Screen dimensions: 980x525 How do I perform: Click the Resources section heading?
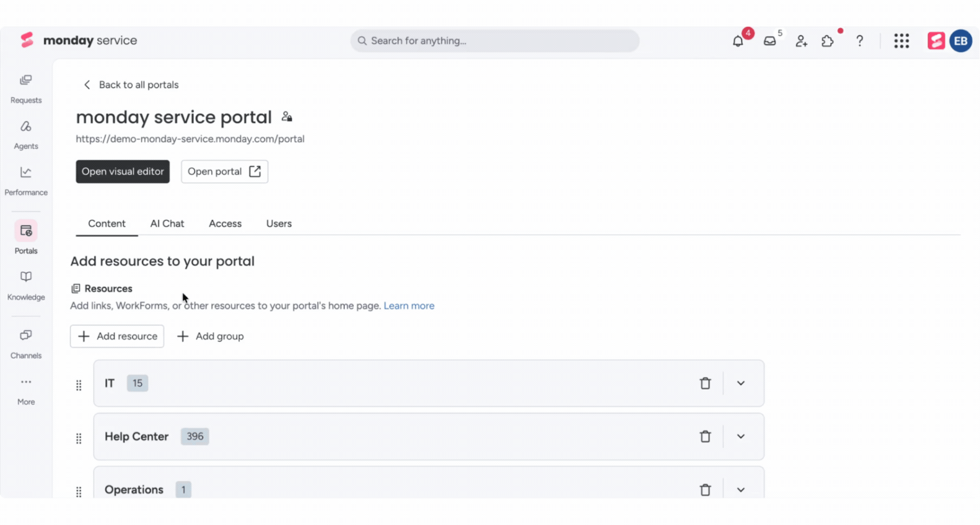click(x=108, y=288)
